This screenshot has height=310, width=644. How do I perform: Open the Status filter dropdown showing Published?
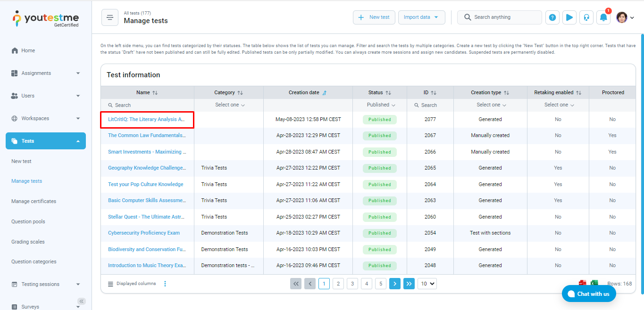point(381,105)
